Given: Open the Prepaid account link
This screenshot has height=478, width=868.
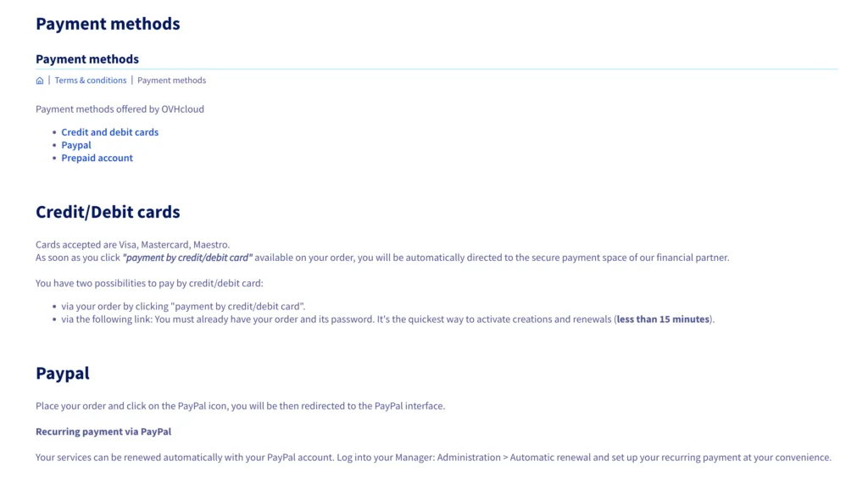Looking at the screenshot, I should pos(97,158).
